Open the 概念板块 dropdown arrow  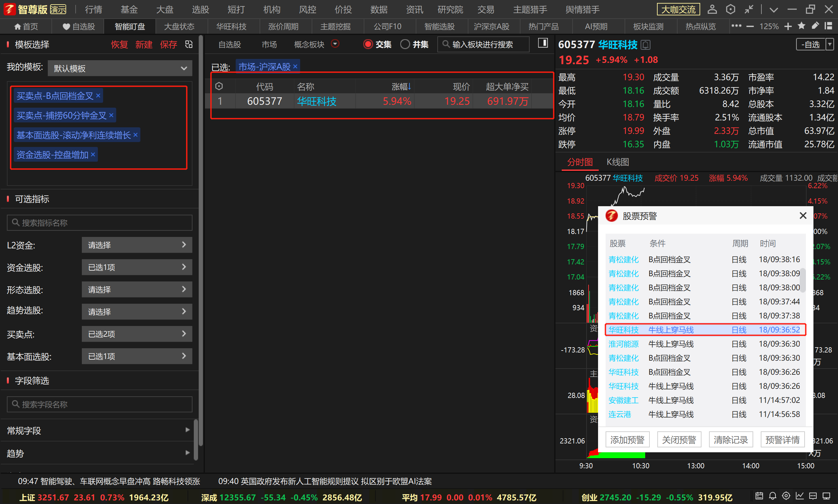click(335, 44)
